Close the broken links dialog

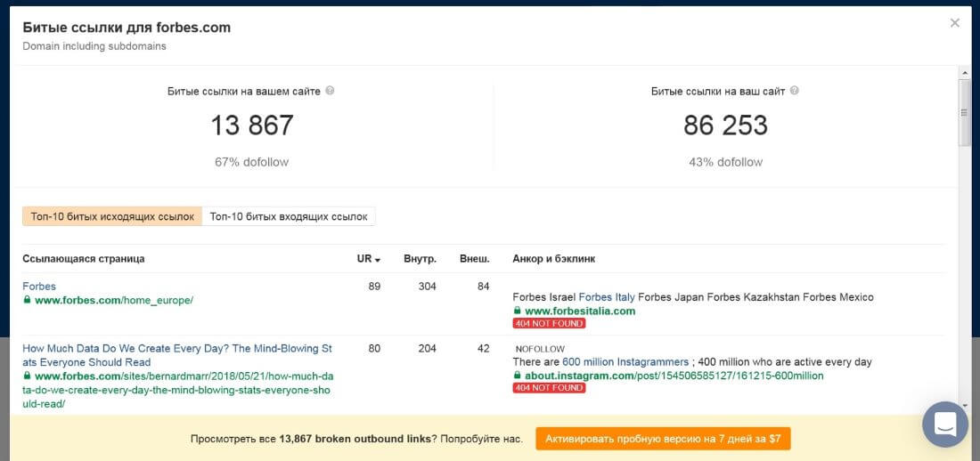(x=954, y=23)
